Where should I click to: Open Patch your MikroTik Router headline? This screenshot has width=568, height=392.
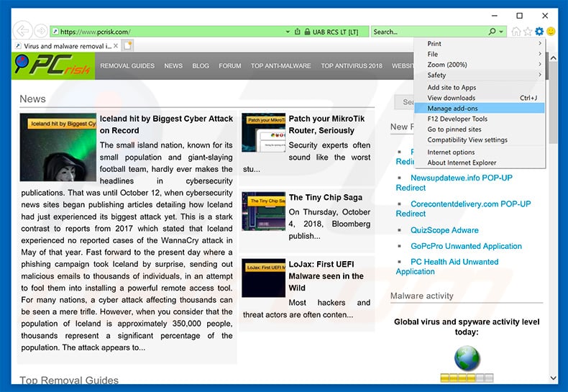coord(326,124)
